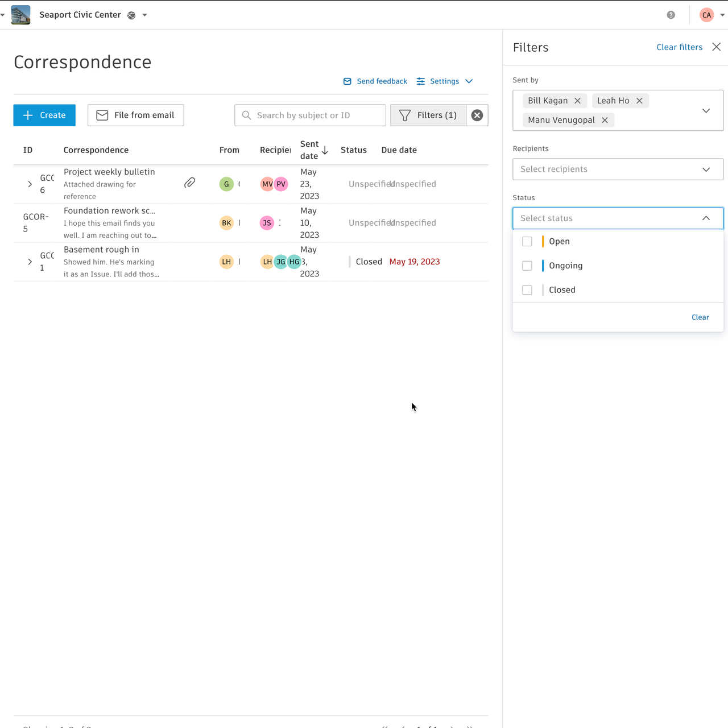Click the HG recipient avatar

click(x=294, y=262)
